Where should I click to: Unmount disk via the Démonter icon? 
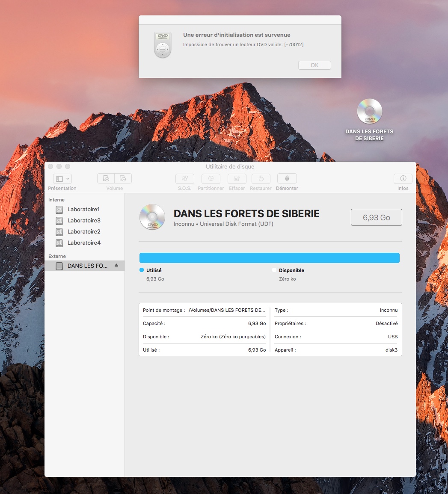287,178
